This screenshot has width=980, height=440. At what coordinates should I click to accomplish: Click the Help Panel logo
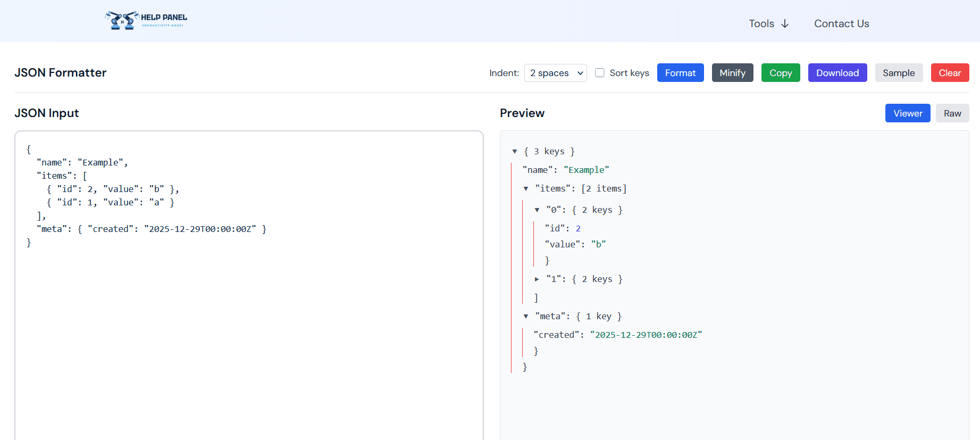pos(146,20)
